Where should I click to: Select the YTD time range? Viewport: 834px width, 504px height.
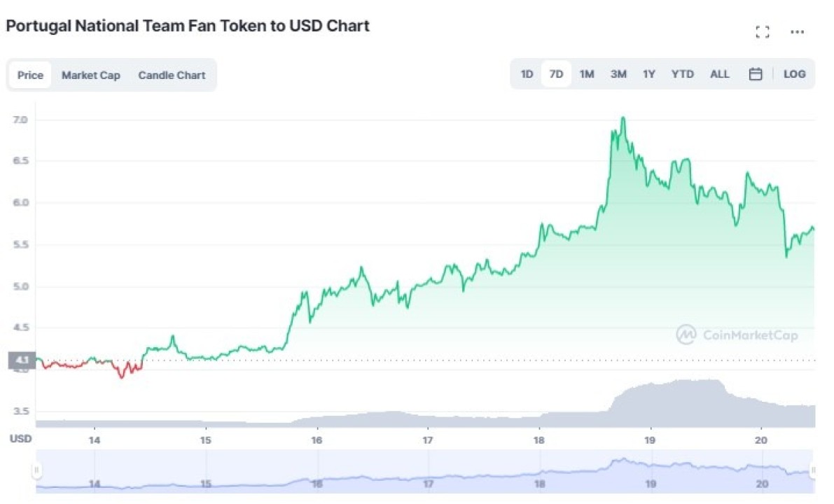683,74
